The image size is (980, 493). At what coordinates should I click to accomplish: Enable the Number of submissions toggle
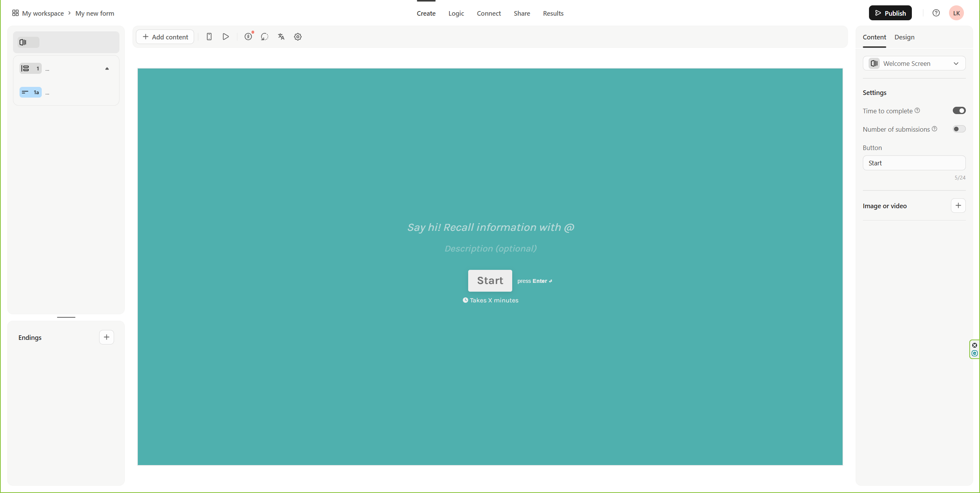click(x=959, y=129)
